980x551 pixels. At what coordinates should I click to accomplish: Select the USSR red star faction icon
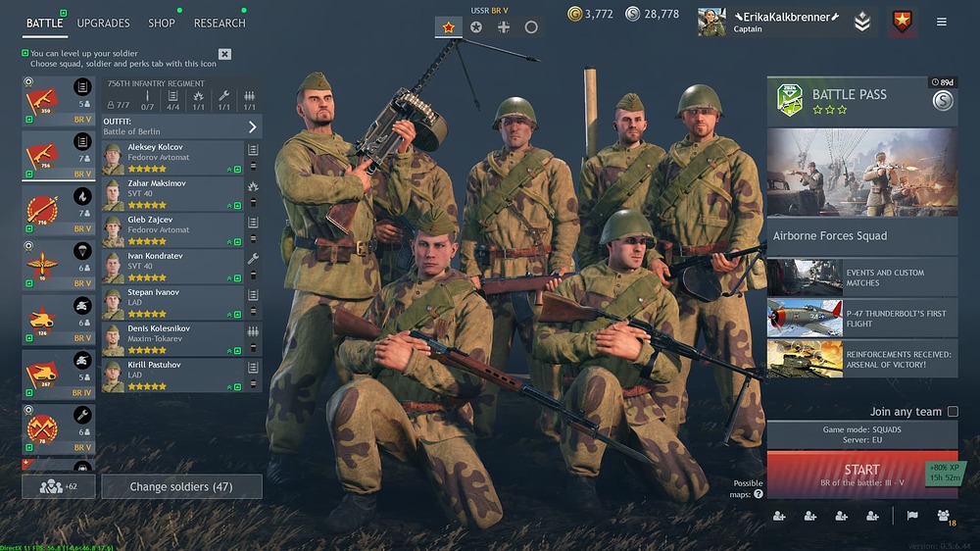tap(448, 26)
